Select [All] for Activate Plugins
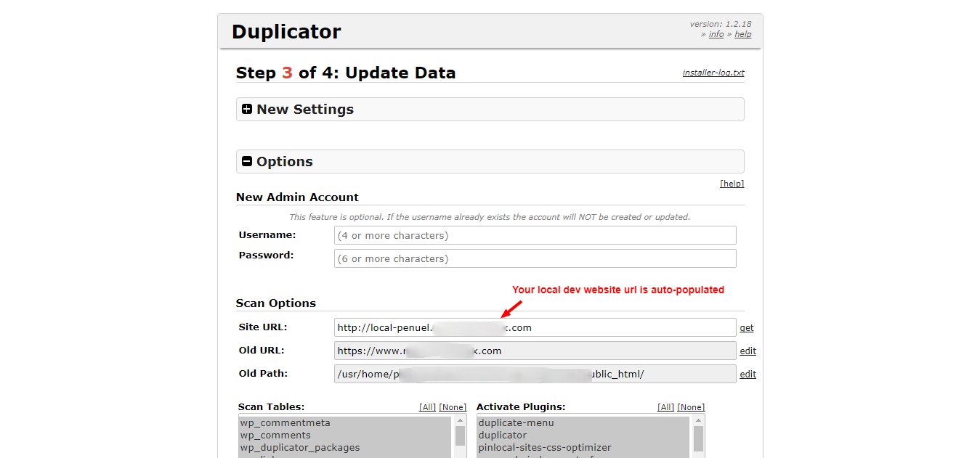The width and height of the screenshot is (980, 458). pos(665,407)
